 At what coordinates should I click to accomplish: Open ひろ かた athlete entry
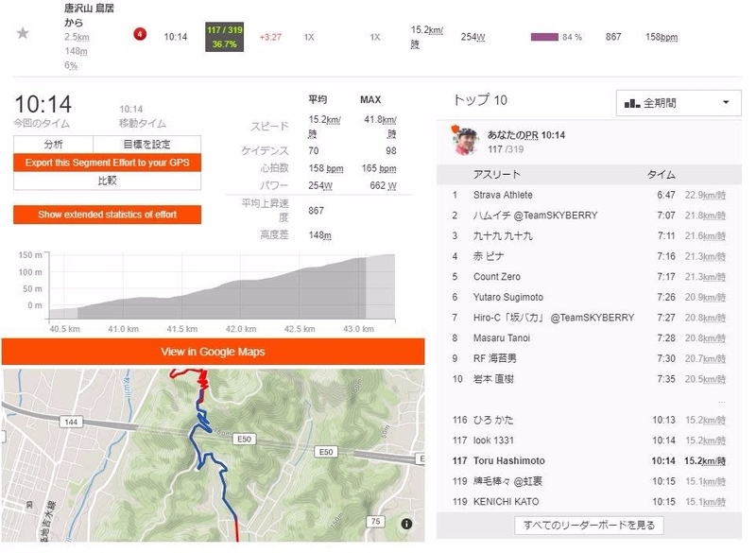(493, 420)
